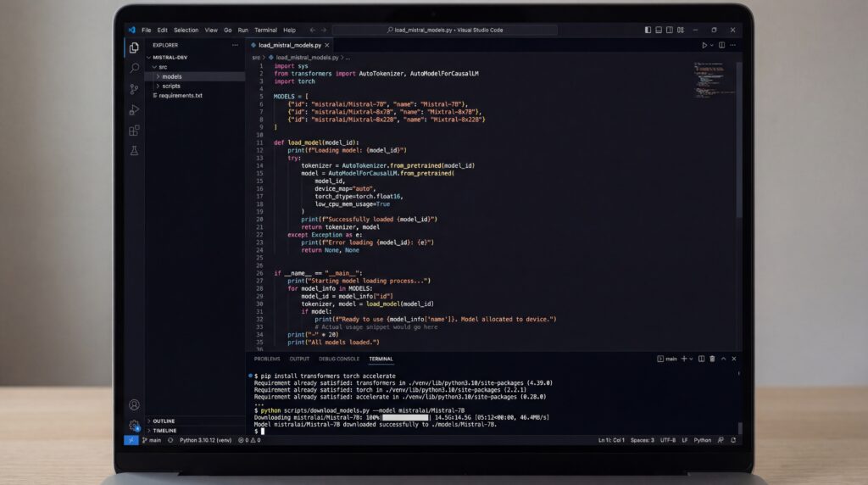Image resolution: width=868 pixels, height=485 pixels.
Task: Go forward using the navigation arrow
Action: (x=324, y=30)
